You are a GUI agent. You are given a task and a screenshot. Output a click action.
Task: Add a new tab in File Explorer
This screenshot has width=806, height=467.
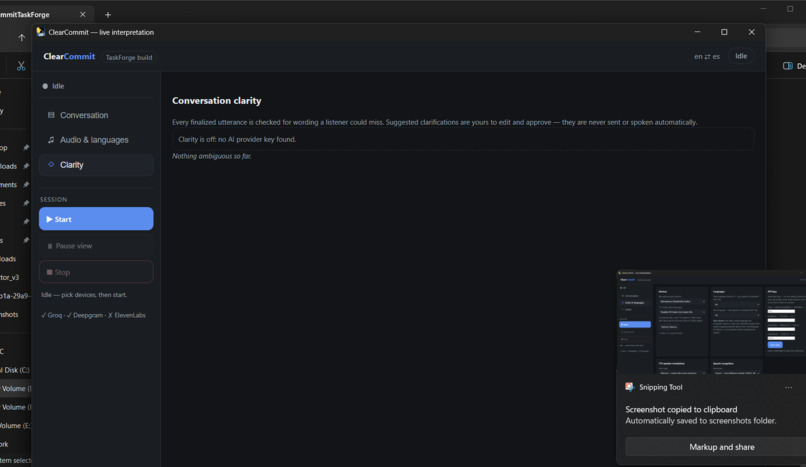pyautogui.click(x=108, y=15)
